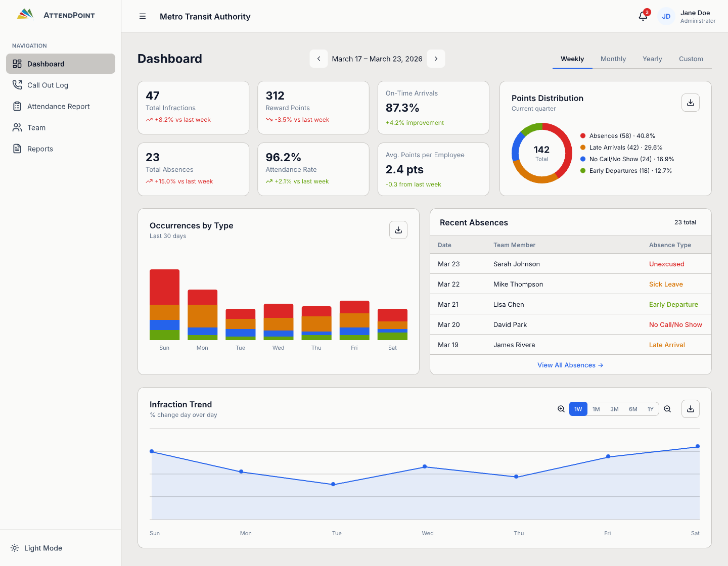Viewport: 728px width, 566px height.
Task: Click the On-Time Arrivals 87.3% card
Action: click(433, 108)
